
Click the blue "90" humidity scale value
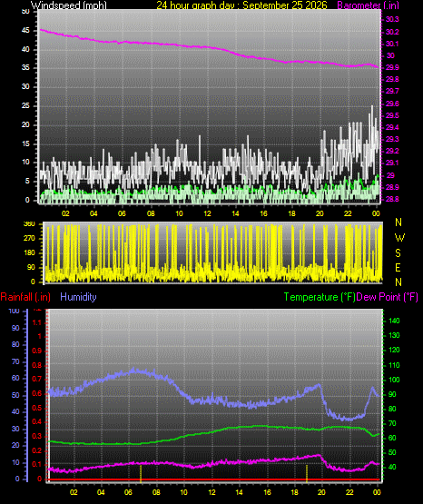(15, 328)
